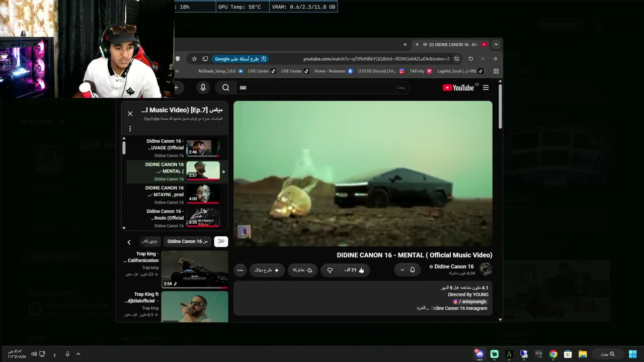Close the DIDINE CANON 16 browser tab
The image size is (644, 362).
pos(417,44)
